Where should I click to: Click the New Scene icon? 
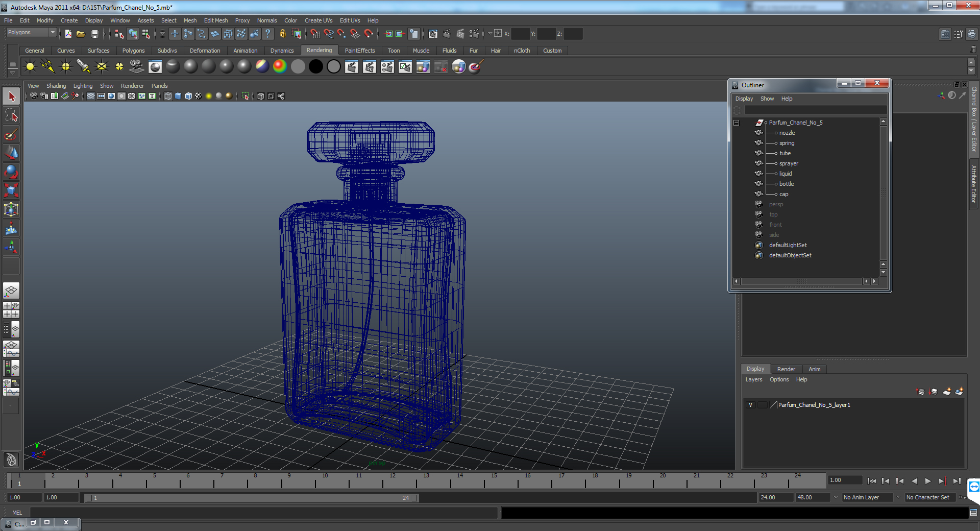[x=68, y=34]
